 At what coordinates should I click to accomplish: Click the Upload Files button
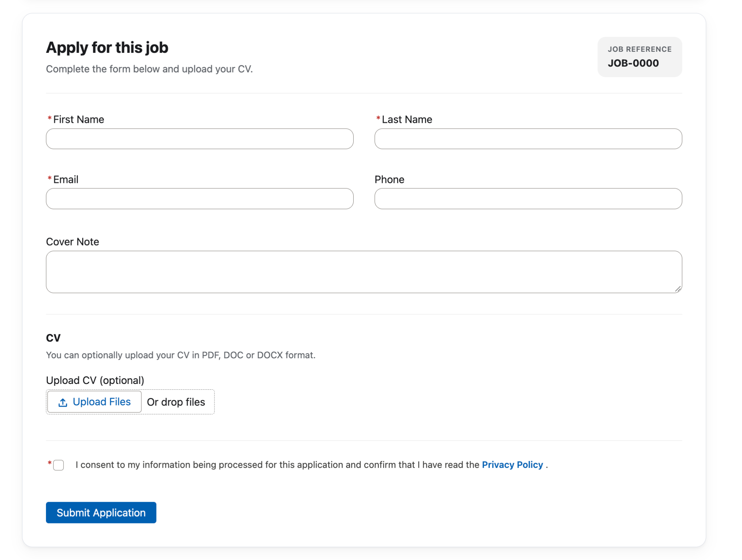tap(94, 402)
